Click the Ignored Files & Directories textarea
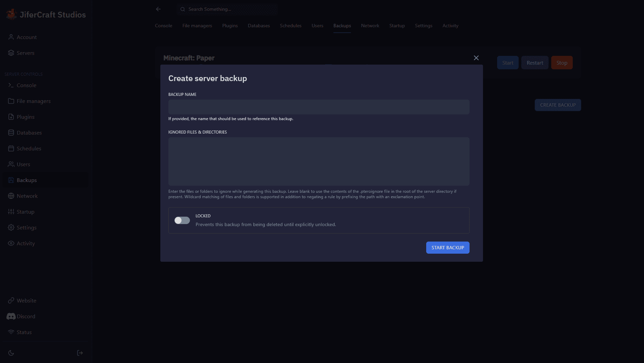This screenshot has height=363, width=644. (319, 161)
